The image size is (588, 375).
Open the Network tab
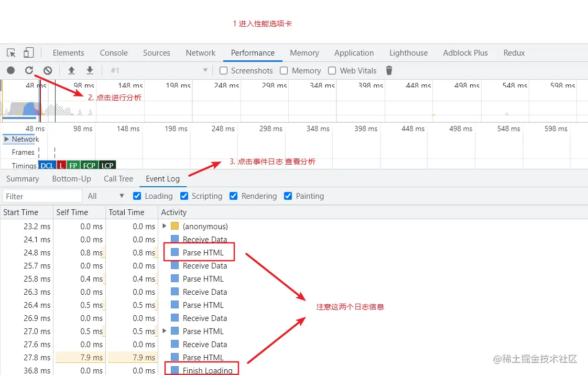[201, 53]
